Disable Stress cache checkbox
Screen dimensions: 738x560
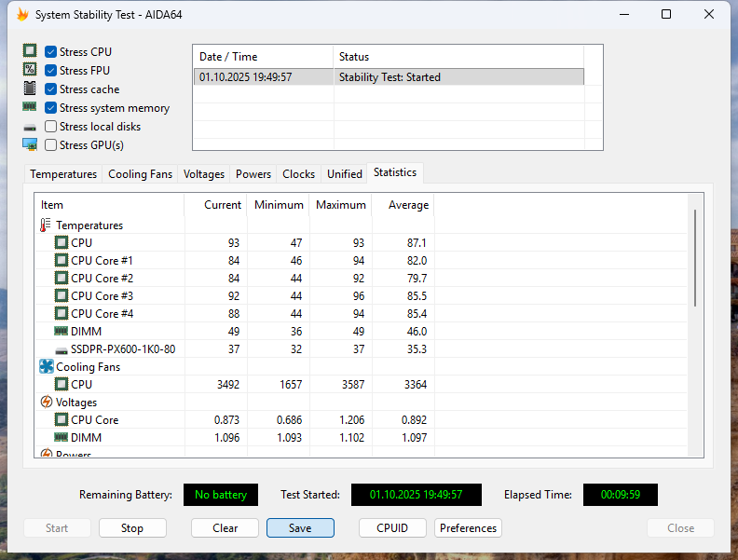coord(51,89)
